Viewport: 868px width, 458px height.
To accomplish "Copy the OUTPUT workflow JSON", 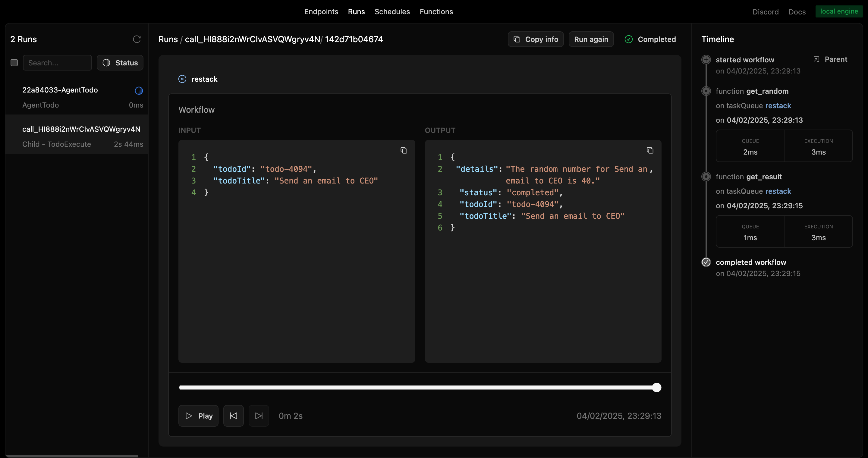I will (650, 150).
